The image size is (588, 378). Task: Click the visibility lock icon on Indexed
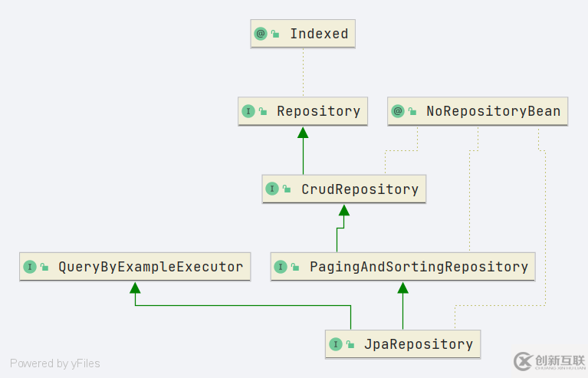275,35
